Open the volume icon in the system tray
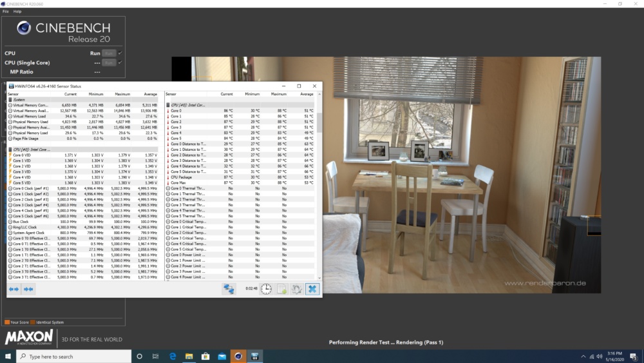 tap(599, 357)
